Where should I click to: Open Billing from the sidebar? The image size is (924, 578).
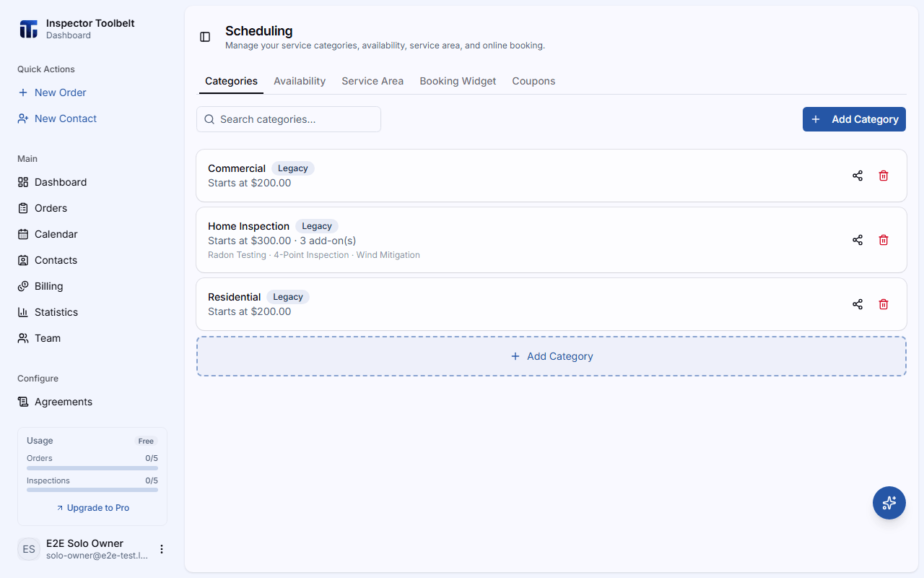pos(92,286)
